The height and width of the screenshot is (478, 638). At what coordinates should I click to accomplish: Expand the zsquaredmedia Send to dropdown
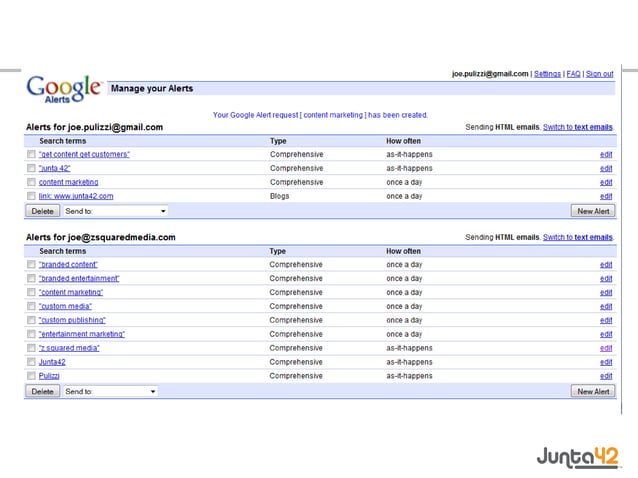(110, 391)
